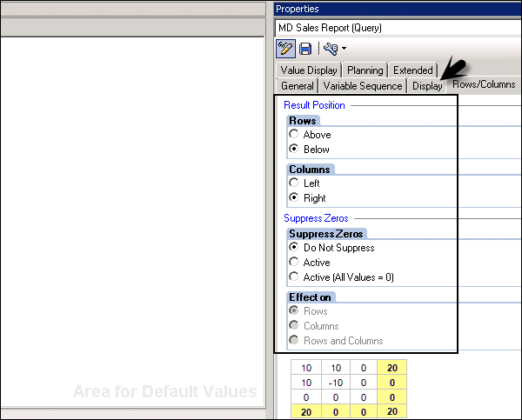Go to the Extended tab
Viewport: 522px width, 420px height.
point(412,70)
